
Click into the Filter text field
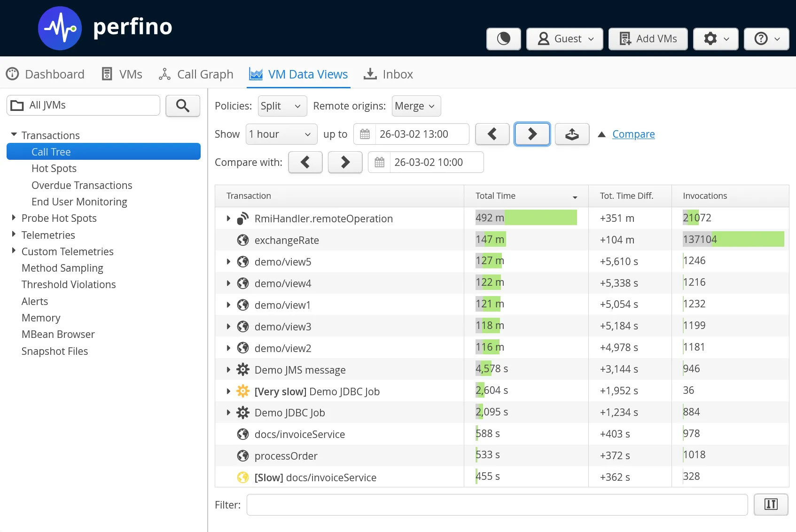coord(497,505)
